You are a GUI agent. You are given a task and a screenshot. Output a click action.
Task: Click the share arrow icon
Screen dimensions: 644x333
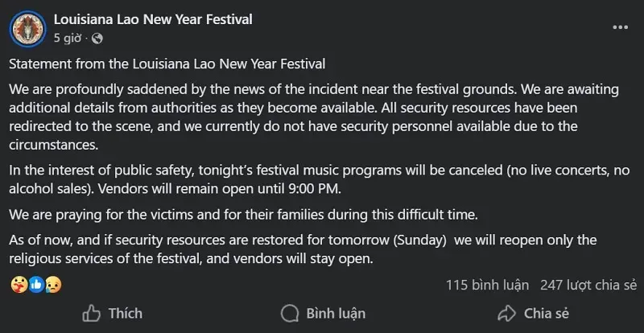(x=506, y=313)
